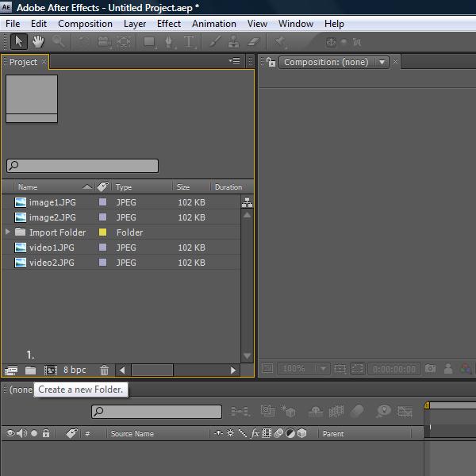Click the take snapshot camera icon
This screenshot has height=476, width=476.
point(430,369)
